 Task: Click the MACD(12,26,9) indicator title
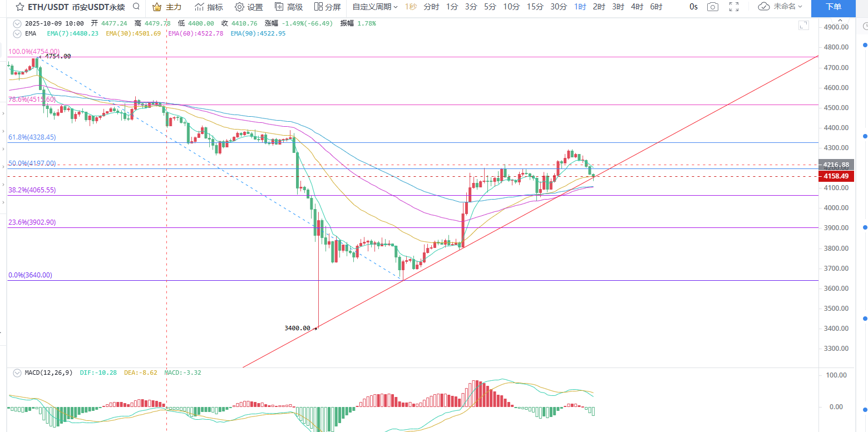coord(48,373)
